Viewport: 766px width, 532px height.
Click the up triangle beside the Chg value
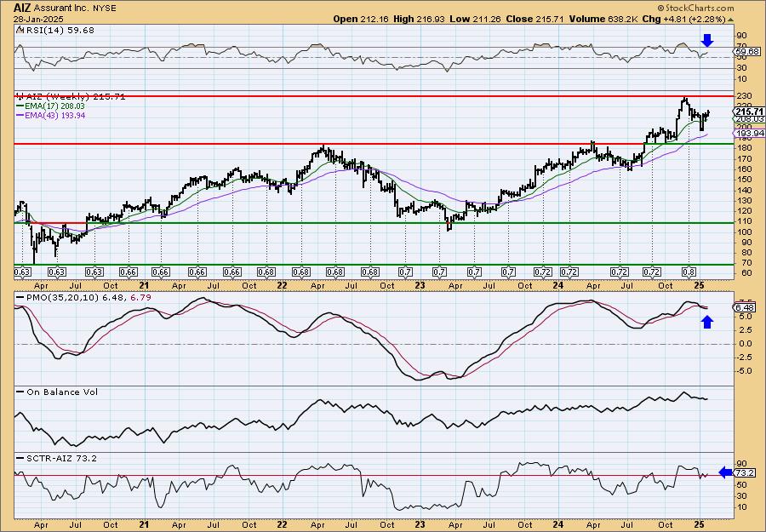click(x=731, y=20)
